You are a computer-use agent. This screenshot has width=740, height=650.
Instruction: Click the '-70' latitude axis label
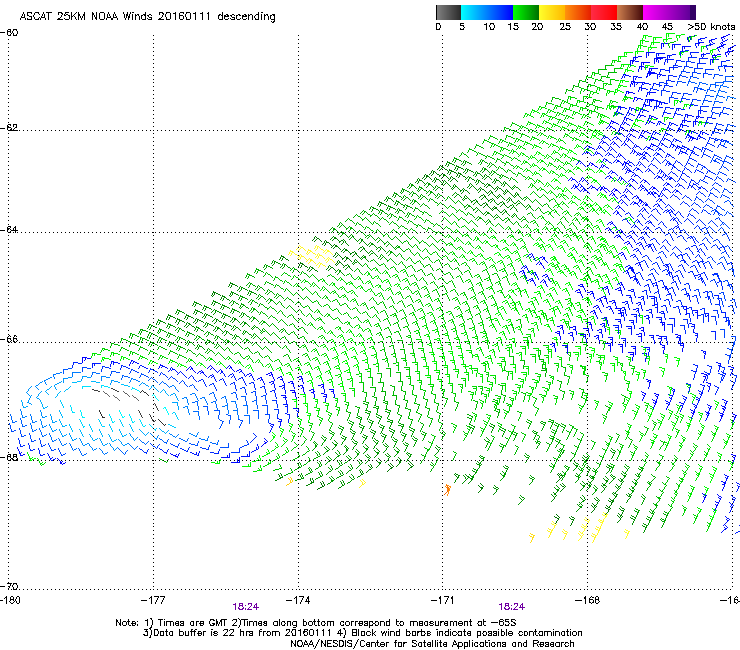pyautogui.click(x=9, y=587)
